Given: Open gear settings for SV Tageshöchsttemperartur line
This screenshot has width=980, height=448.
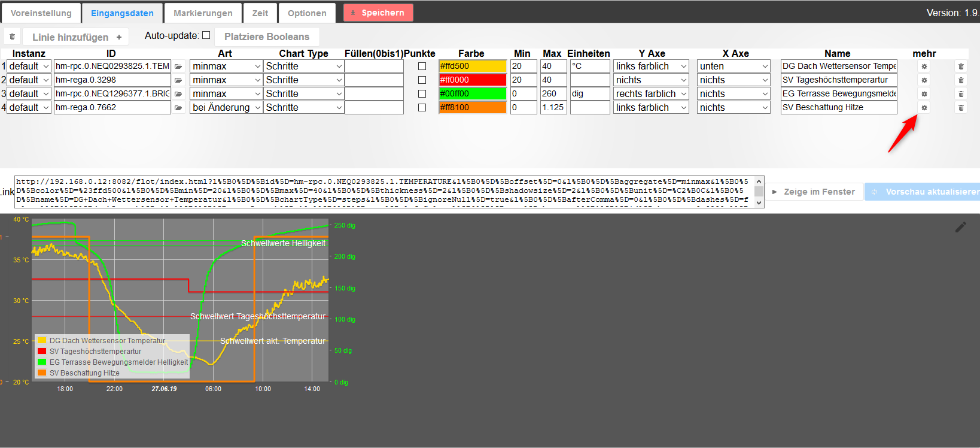Looking at the screenshot, I should pos(924,80).
